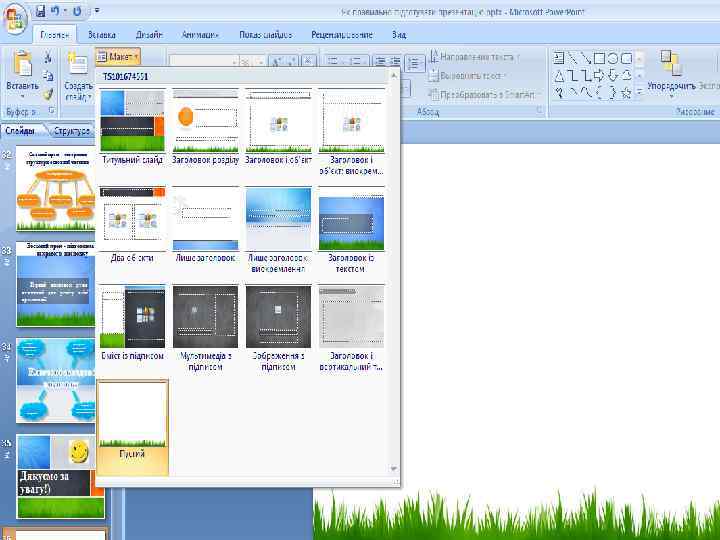Click the Упорядочить arrange button
The width and height of the screenshot is (720, 540).
671,74
